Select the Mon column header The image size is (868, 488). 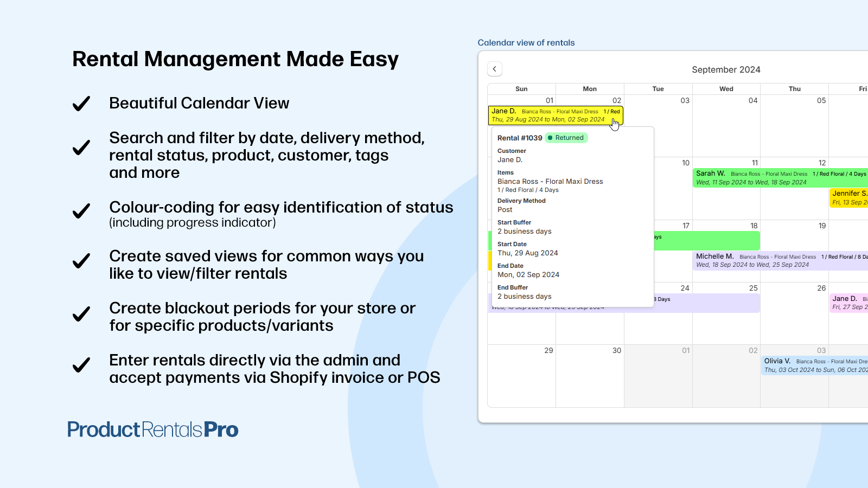[590, 88]
